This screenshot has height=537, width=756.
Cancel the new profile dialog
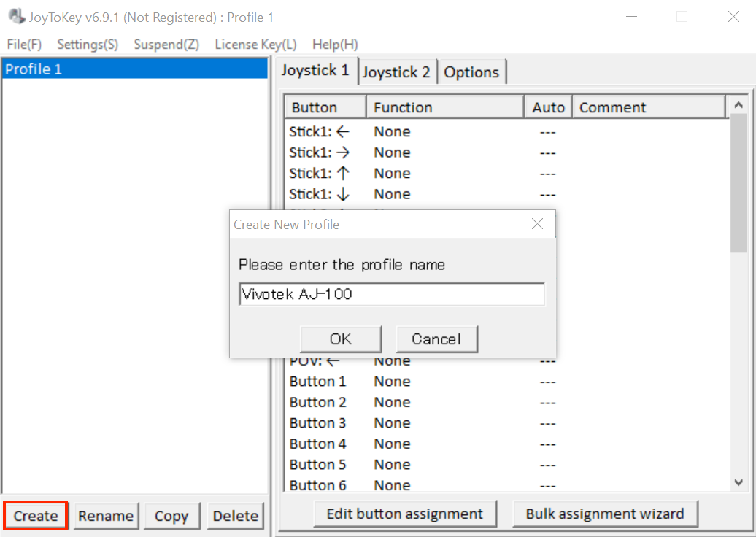436,339
